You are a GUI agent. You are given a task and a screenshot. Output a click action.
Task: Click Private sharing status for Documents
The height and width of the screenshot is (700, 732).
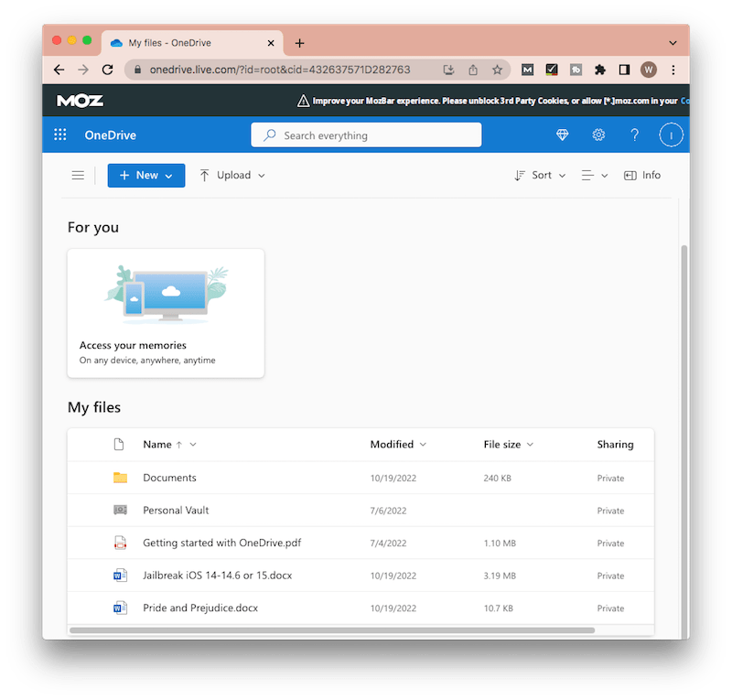coord(610,478)
